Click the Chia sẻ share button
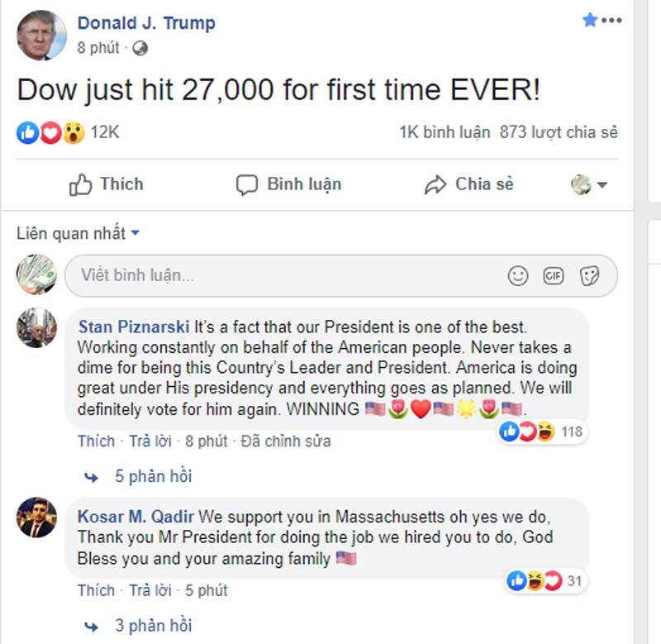Screen dimensions: 661x644 (468, 184)
